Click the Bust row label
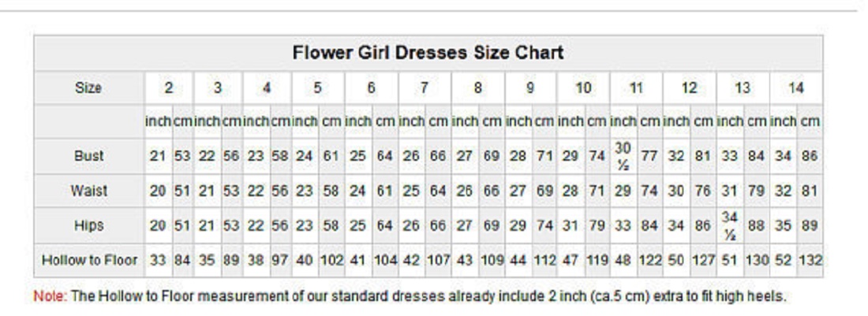This screenshot has height=316, width=868. click(x=88, y=156)
